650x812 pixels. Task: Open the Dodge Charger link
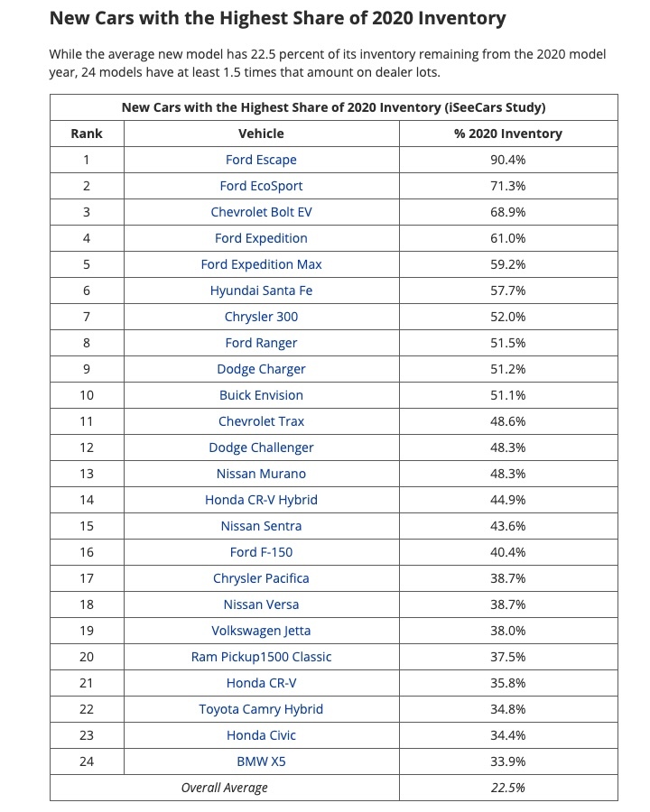[x=261, y=369]
